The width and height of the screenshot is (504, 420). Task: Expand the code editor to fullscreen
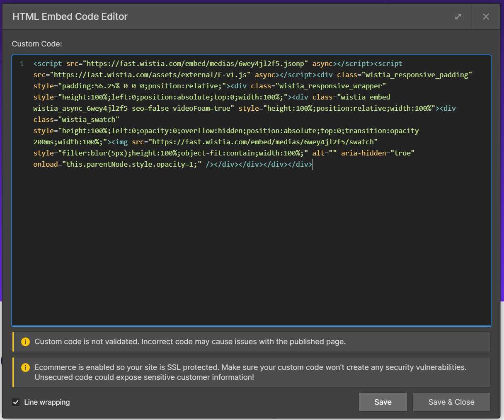[x=458, y=17]
